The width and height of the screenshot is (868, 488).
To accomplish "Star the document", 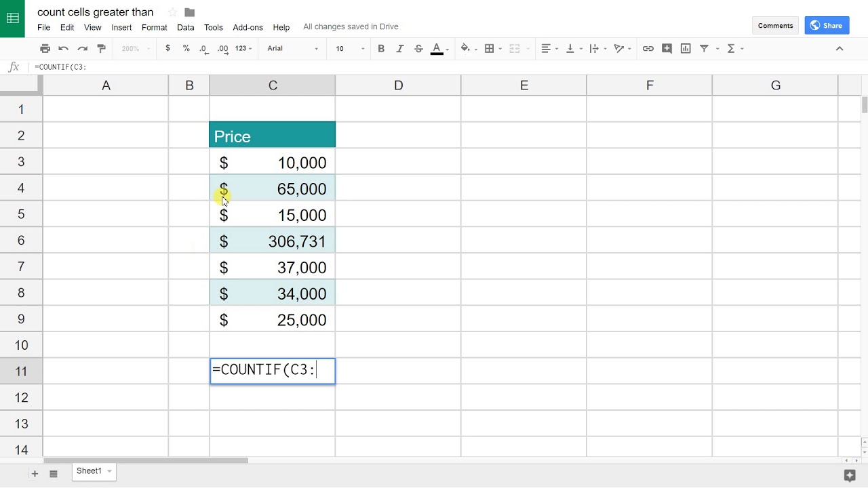I will point(172,12).
